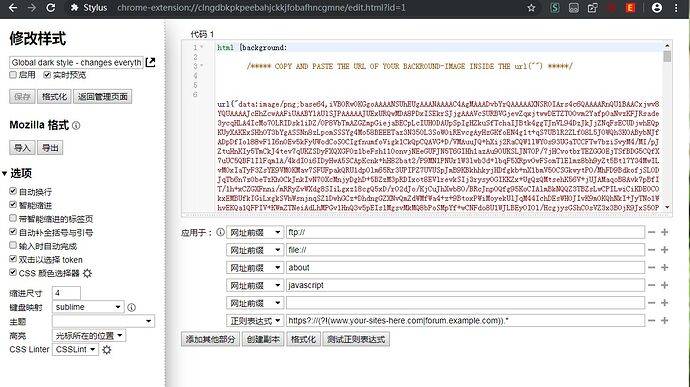Open the 高亮 光标所在的位置 dropdown

pos(89,336)
